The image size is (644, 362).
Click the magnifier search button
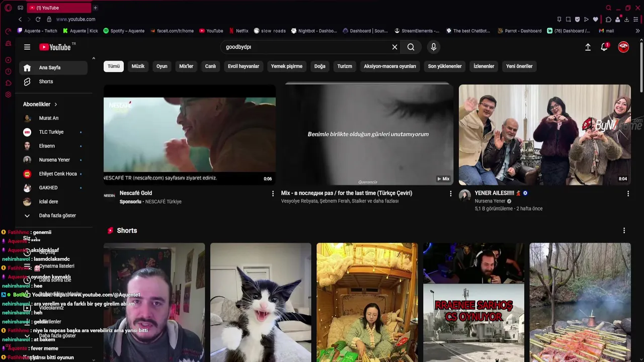pyautogui.click(x=411, y=47)
